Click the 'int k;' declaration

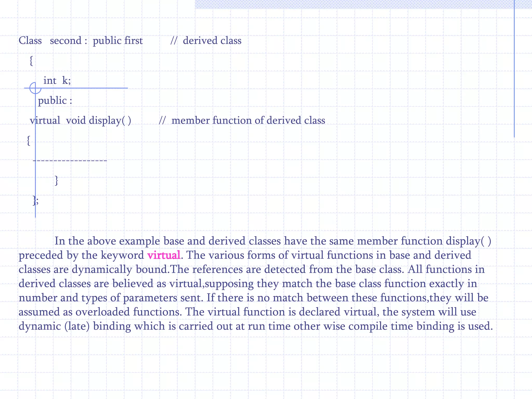pyautogui.click(x=57, y=81)
